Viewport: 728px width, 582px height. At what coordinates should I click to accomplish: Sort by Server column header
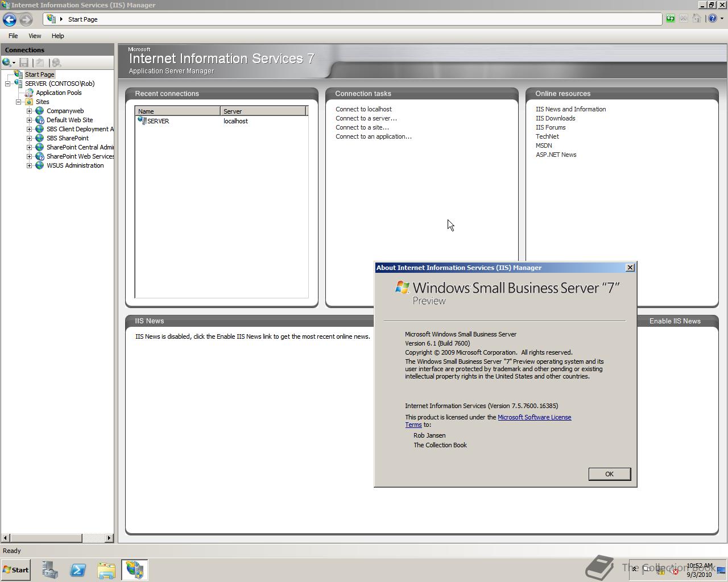(x=263, y=111)
